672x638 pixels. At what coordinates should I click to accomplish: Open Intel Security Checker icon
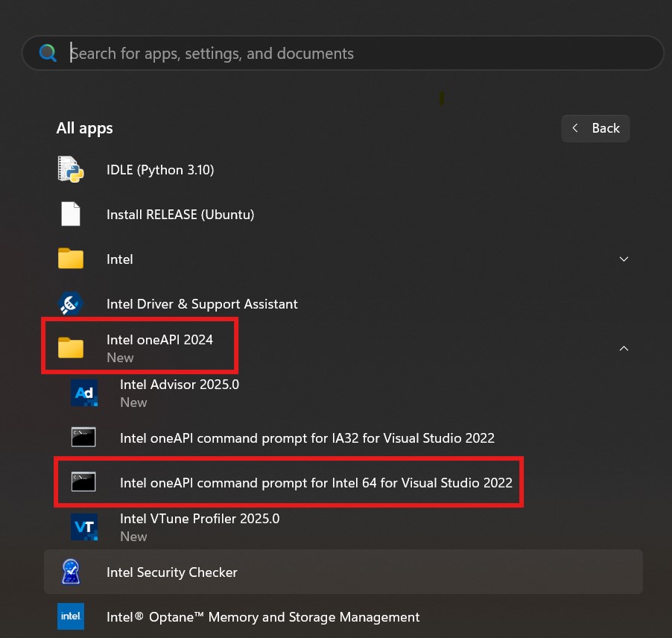(71, 572)
